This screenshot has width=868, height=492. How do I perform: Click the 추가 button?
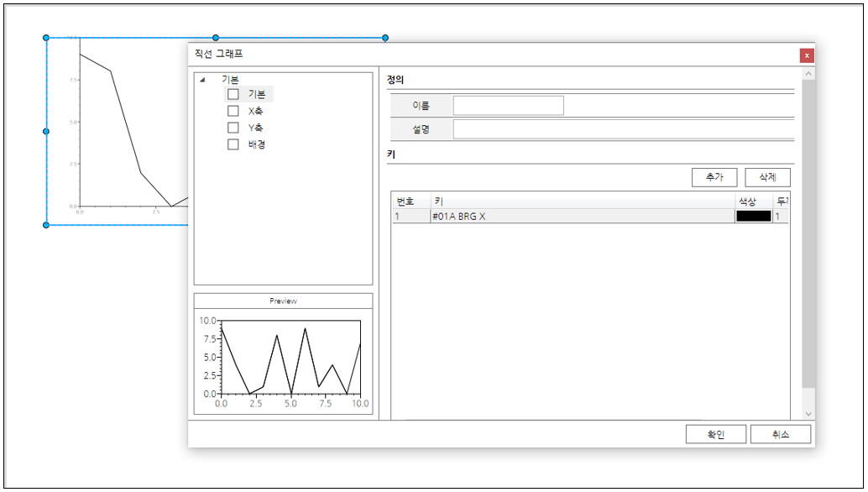(714, 177)
